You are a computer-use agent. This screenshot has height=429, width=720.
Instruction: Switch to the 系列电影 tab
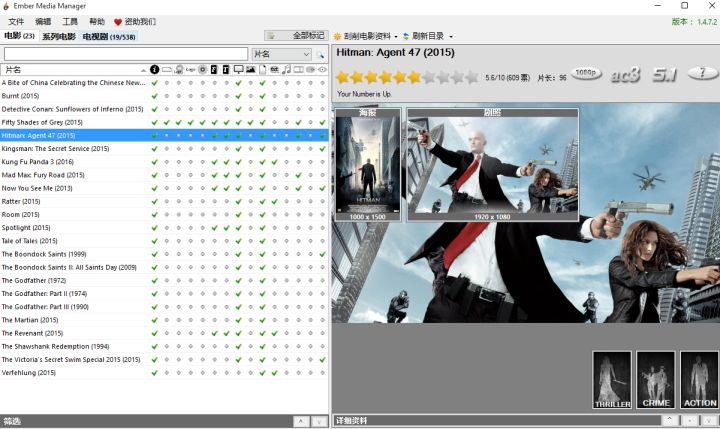59,37
